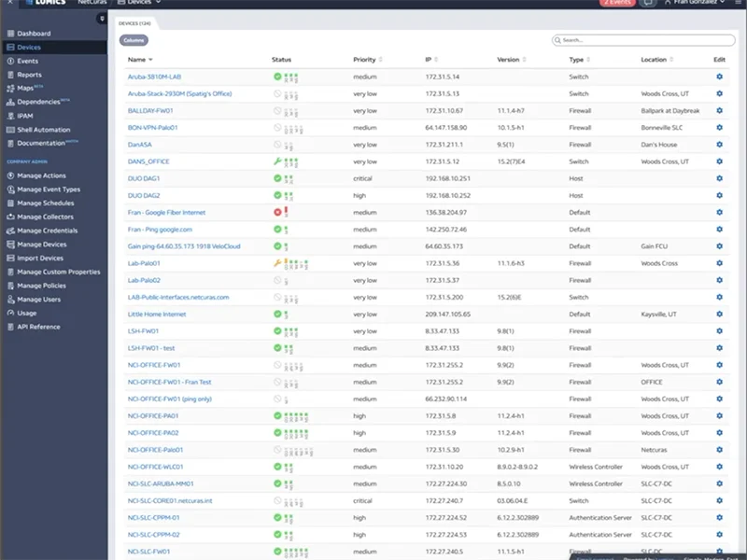Click the orange wrench status icon for Lab-Palo01
The height and width of the screenshot is (560, 747).
tap(277, 263)
